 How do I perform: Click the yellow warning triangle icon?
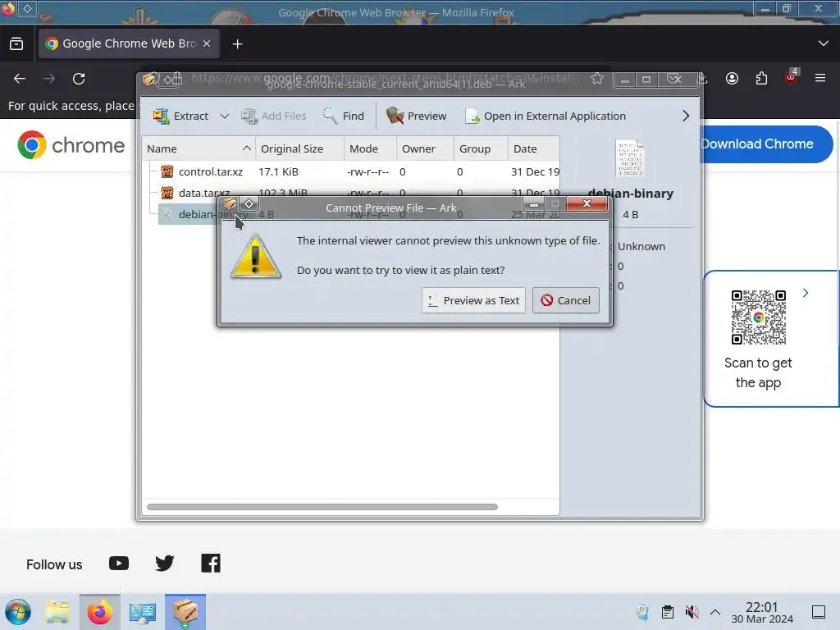click(x=256, y=256)
